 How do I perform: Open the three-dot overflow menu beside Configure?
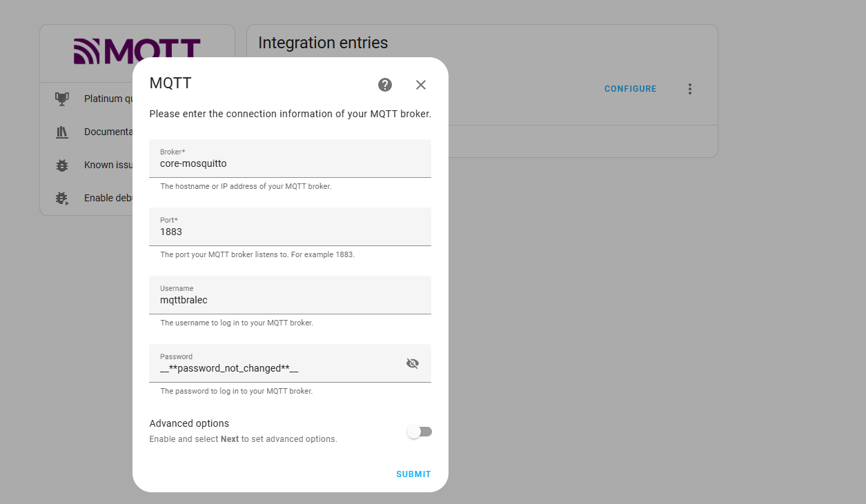pos(689,88)
